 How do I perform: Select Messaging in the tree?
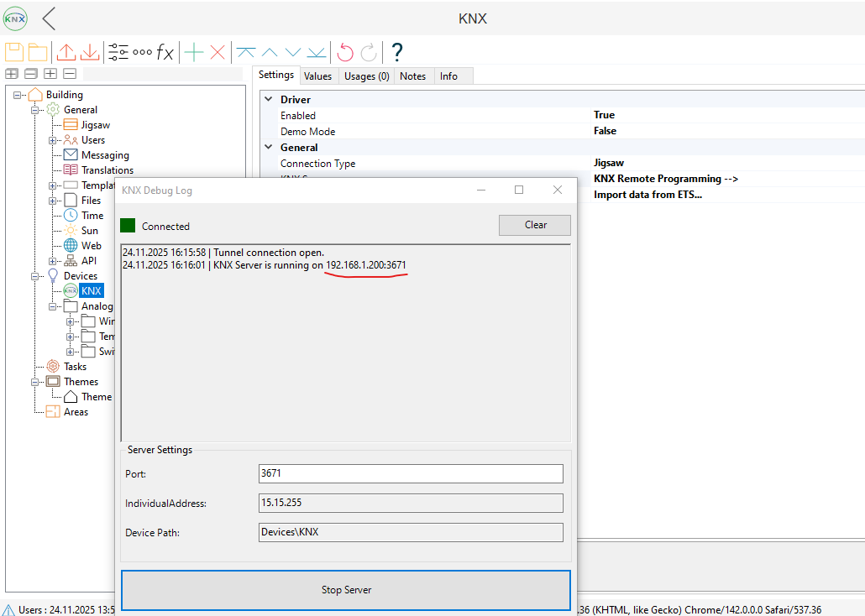click(x=105, y=155)
